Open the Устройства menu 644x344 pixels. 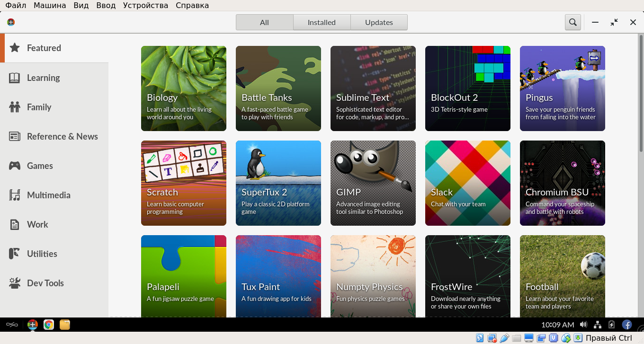point(145,6)
